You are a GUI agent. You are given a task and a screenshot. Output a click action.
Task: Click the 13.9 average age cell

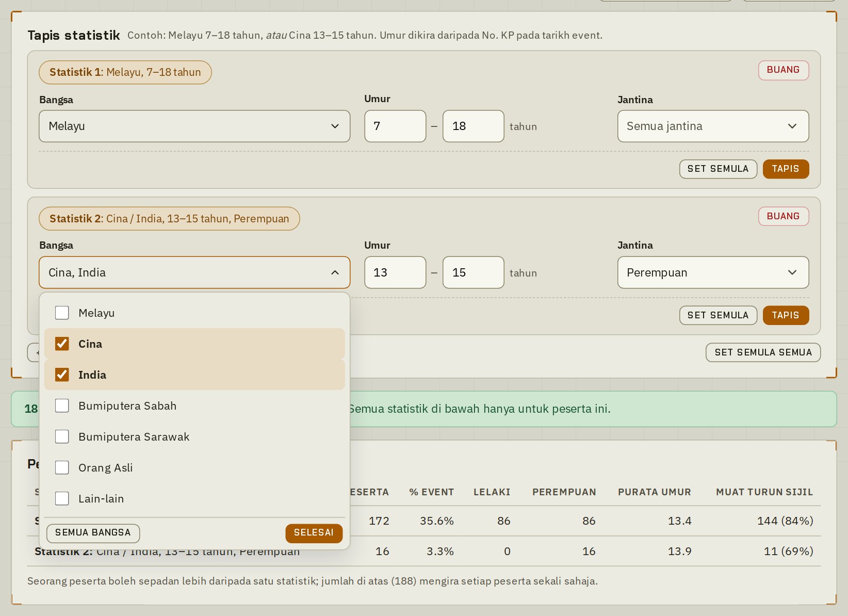tap(679, 552)
